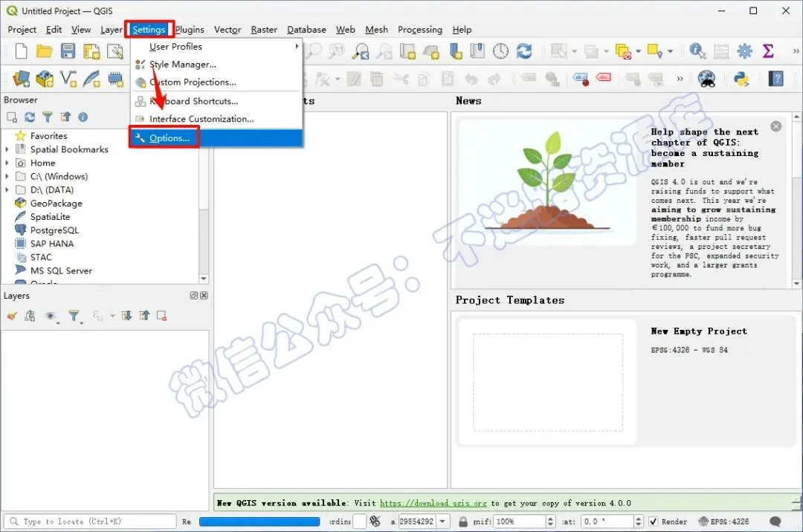Click the Browser panel Collapse All icon
The width and height of the screenshot is (803, 532).
(65, 117)
